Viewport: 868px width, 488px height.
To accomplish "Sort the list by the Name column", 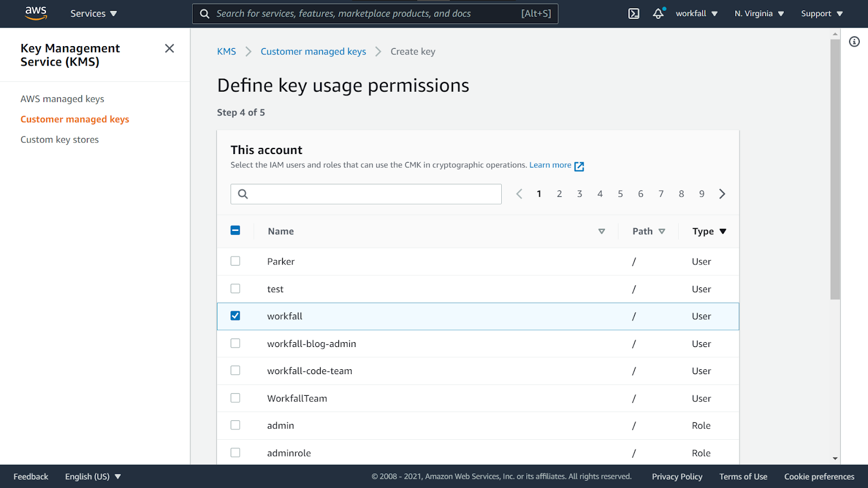I will click(x=602, y=232).
